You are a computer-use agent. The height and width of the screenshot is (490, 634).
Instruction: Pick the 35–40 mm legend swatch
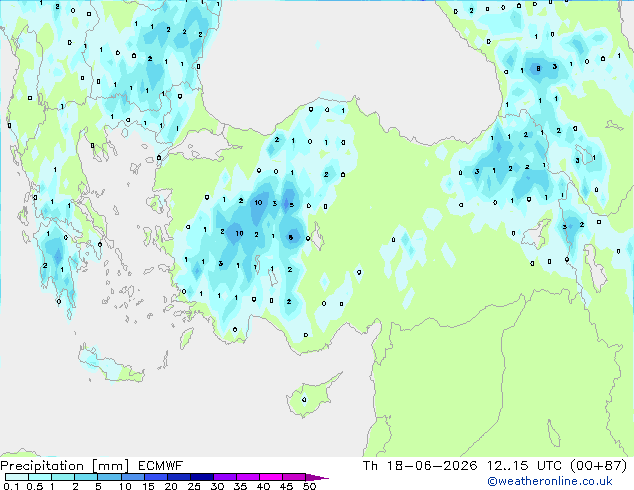(x=247, y=477)
